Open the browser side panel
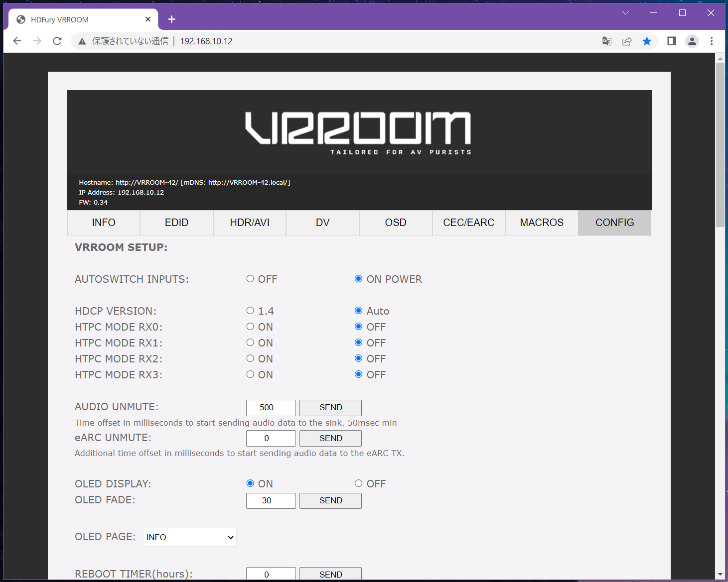The image size is (728, 582). (x=672, y=41)
